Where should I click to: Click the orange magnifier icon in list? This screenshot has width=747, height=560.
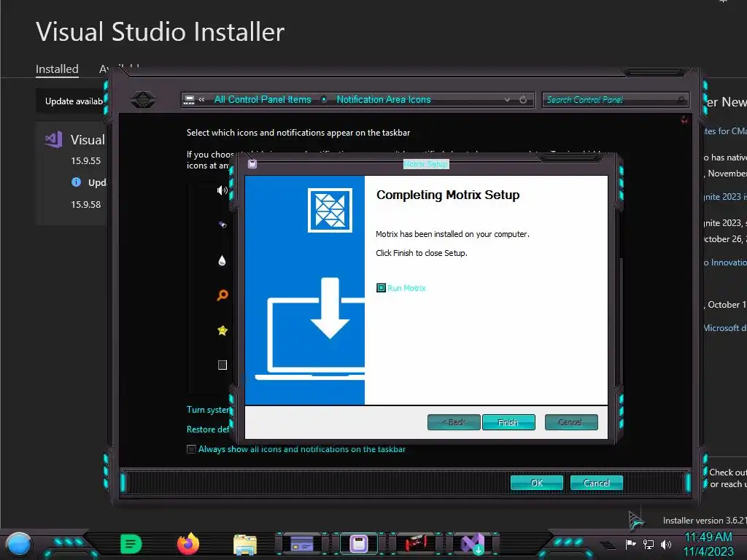point(222,295)
